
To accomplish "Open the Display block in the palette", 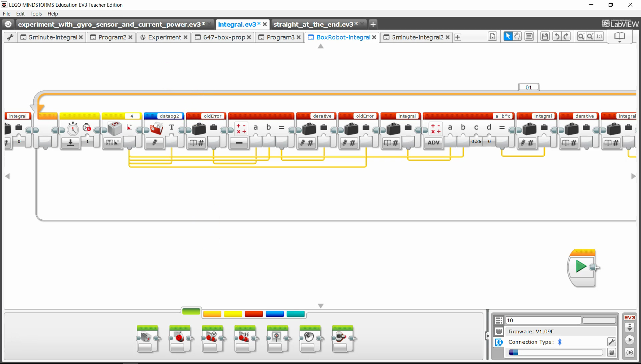I will (x=278, y=339).
